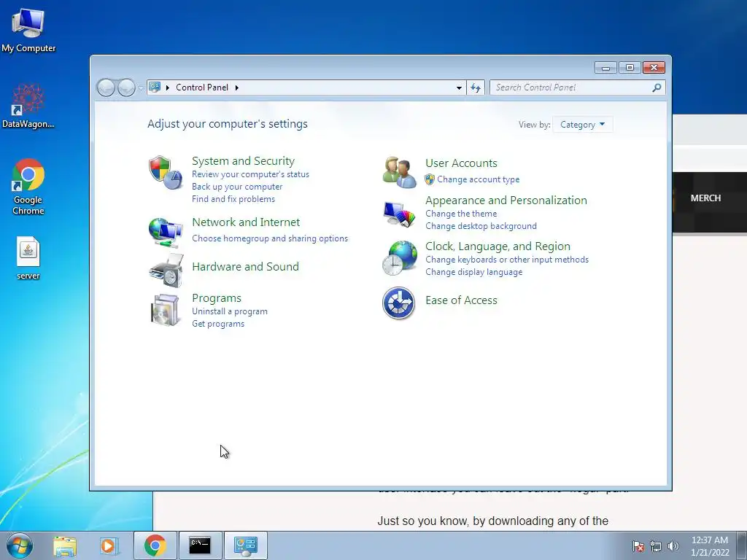Expand the arrow after Control Panel breadcrumb
Viewport: 747px width, 560px height.
pos(237,87)
